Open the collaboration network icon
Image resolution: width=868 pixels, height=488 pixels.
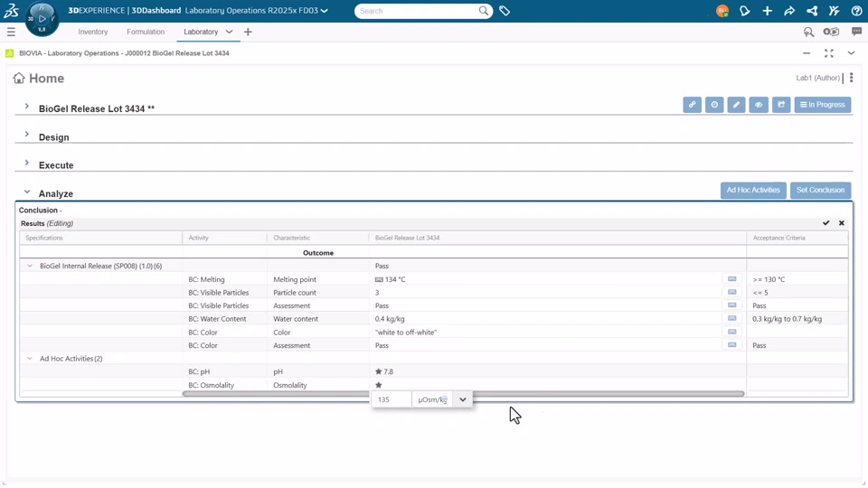click(x=812, y=11)
